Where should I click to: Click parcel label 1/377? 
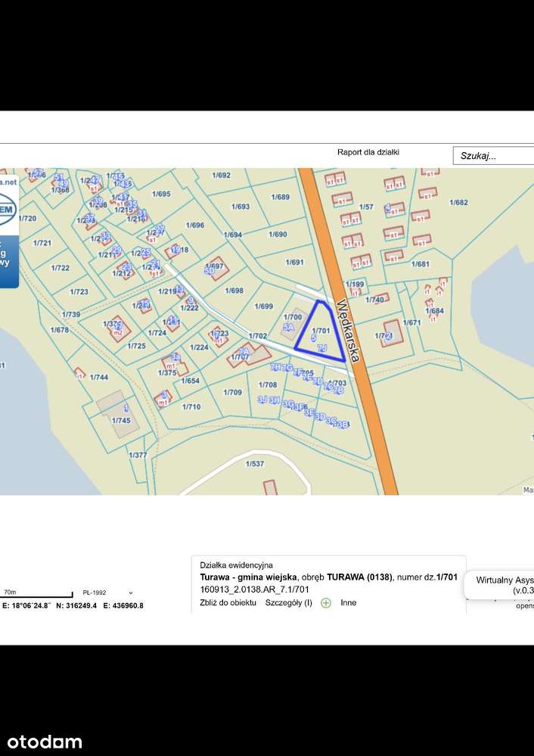click(x=138, y=455)
